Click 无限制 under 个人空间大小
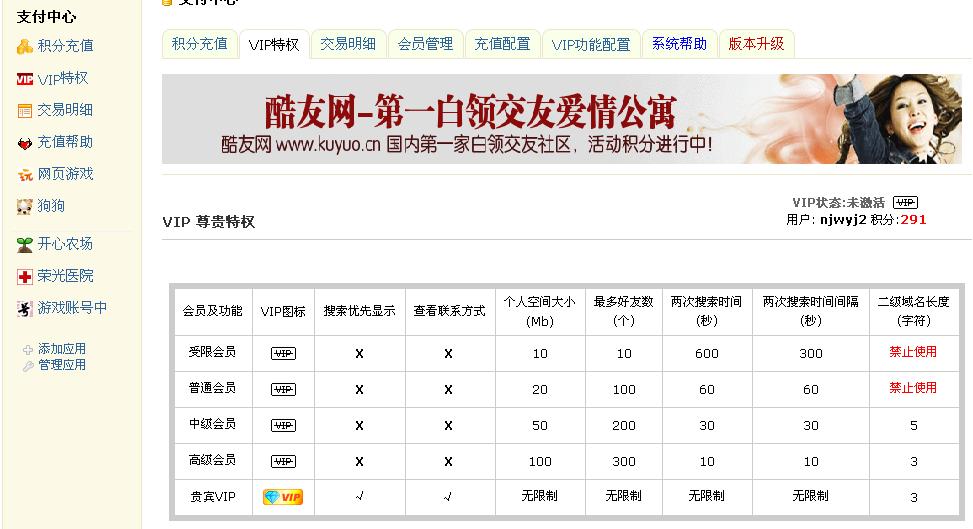The width and height of the screenshot is (973, 529). pyautogui.click(x=539, y=496)
